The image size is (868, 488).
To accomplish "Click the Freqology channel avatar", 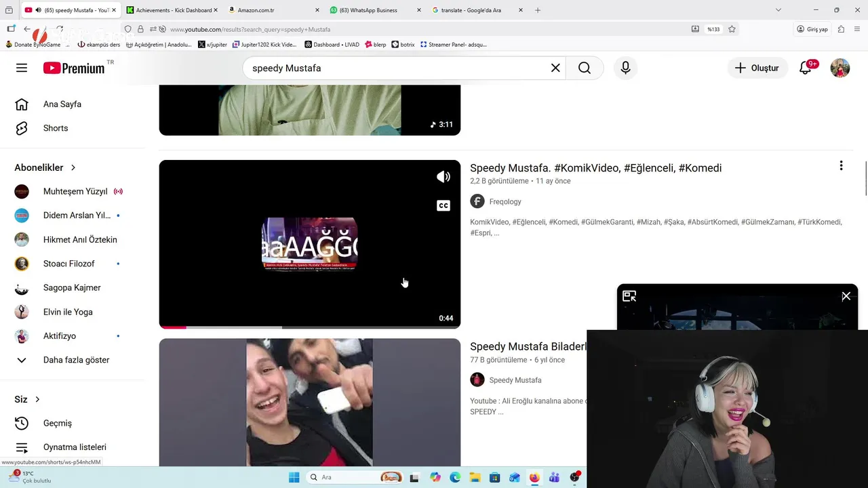I will tap(477, 201).
